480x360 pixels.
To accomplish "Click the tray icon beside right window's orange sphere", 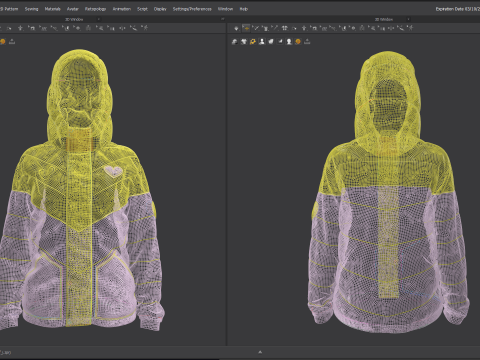I will coord(307,41).
